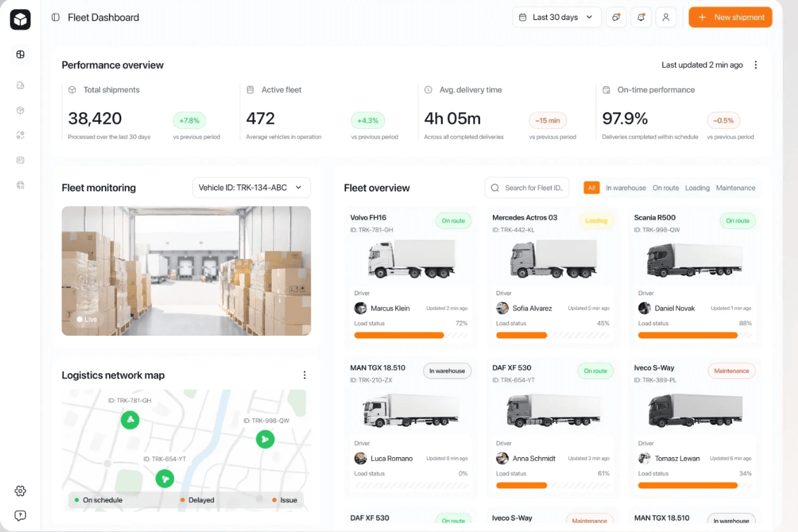
Task: Open the user profile icon
Action: point(666,17)
